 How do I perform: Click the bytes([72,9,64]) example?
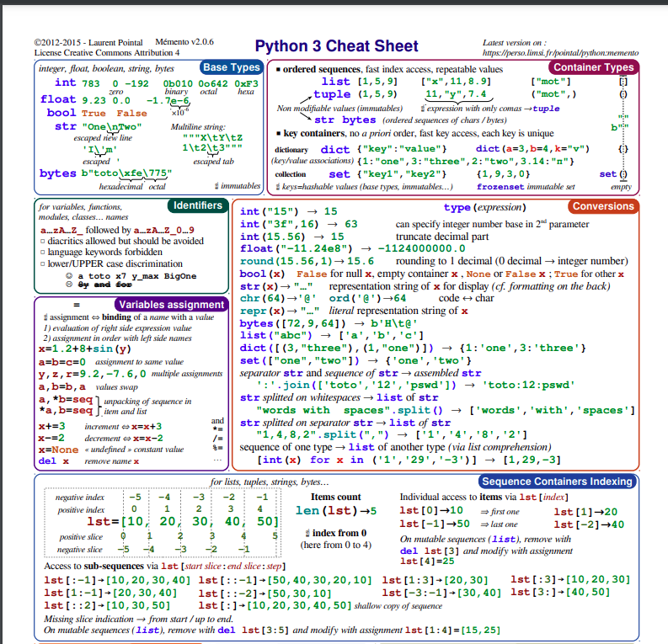pos(329,323)
